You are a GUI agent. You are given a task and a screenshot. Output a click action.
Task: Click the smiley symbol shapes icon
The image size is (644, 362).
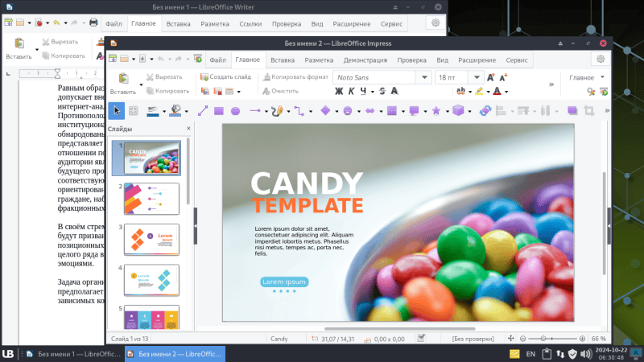click(x=347, y=110)
